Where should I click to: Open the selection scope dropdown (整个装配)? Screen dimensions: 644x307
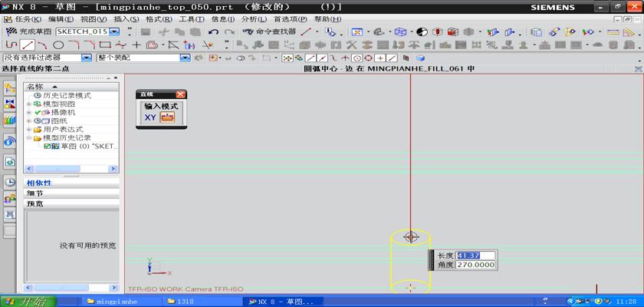pos(186,58)
